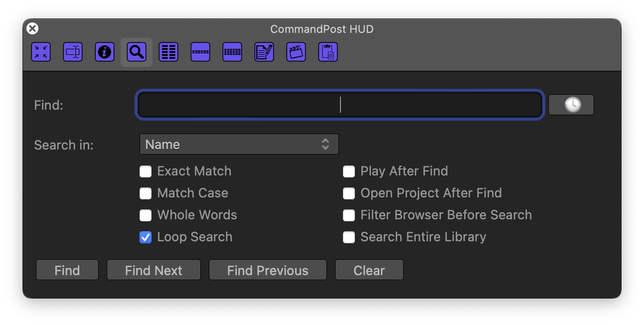
Task: Close the CommandPost HUD window
Action: 32,29
